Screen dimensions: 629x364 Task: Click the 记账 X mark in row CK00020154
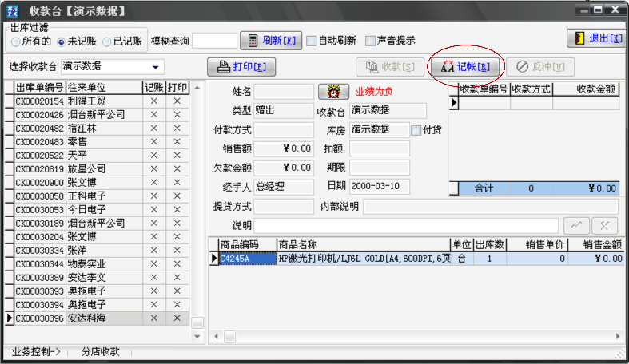tap(154, 101)
